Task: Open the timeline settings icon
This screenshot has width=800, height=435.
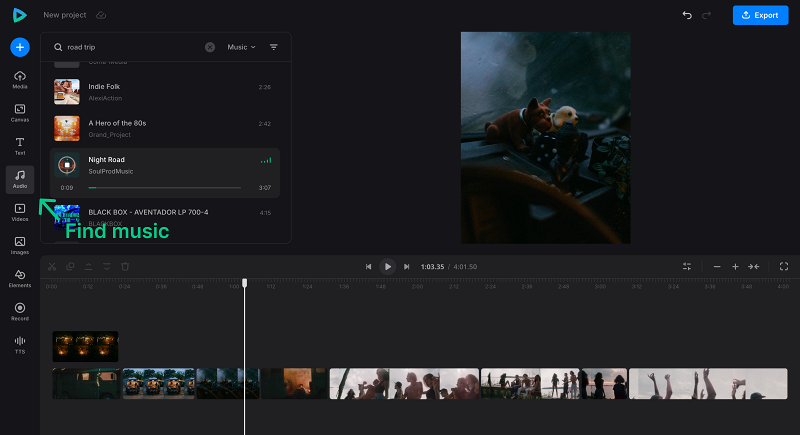Action: pos(687,267)
